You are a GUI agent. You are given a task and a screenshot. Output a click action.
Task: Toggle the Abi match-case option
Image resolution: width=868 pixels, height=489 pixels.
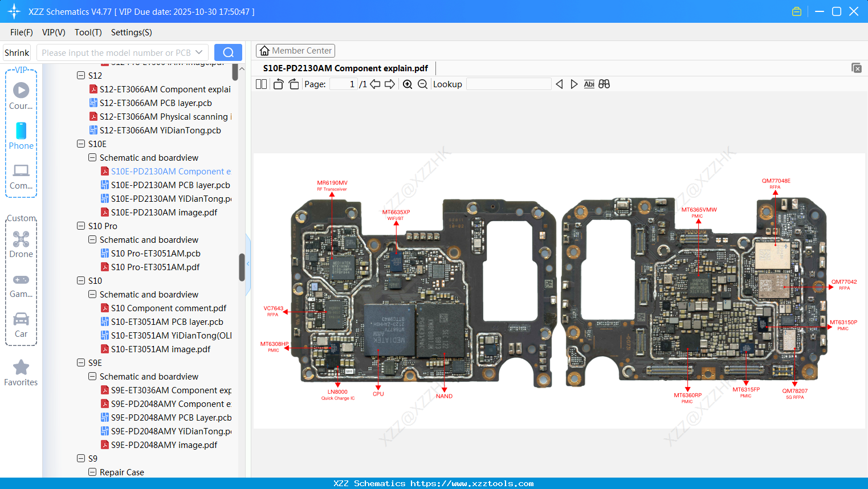(x=589, y=84)
